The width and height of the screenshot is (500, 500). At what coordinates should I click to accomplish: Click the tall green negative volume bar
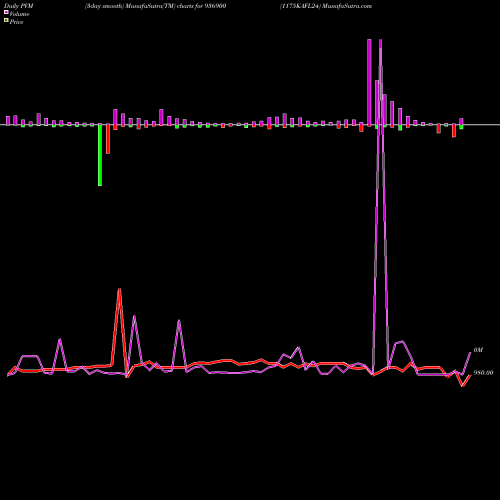point(100,155)
